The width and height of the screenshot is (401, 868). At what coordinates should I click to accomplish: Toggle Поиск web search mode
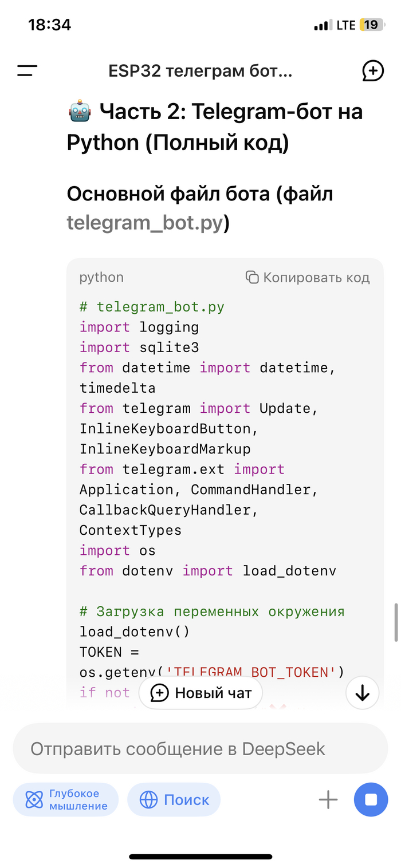coord(174,799)
